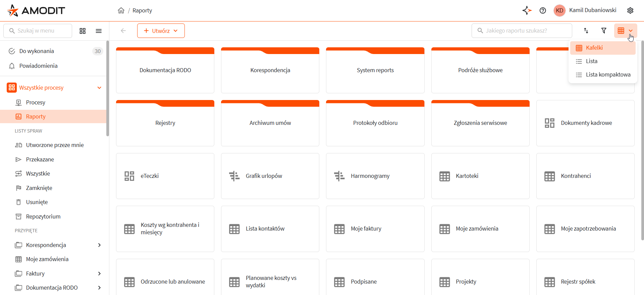Open the report filter funnel icon
Image resolution: width=644 pixels, height=295 pixels.
tap(604, 31)
